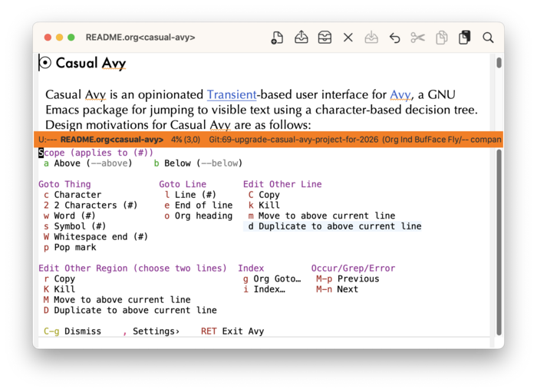Screen dimensions: 537x392
Task: Click Kill under Edit Other Line
Action: click(264, 206)
